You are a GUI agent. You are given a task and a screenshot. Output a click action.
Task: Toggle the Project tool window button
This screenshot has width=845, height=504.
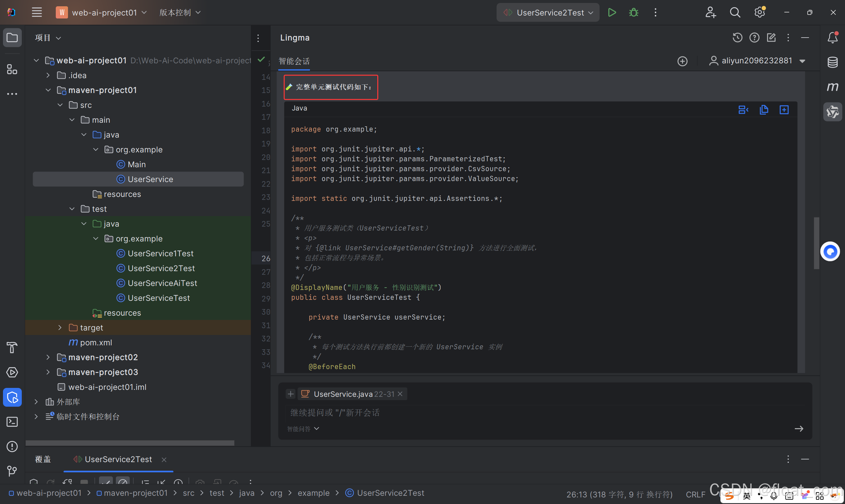tap(12, 37)
